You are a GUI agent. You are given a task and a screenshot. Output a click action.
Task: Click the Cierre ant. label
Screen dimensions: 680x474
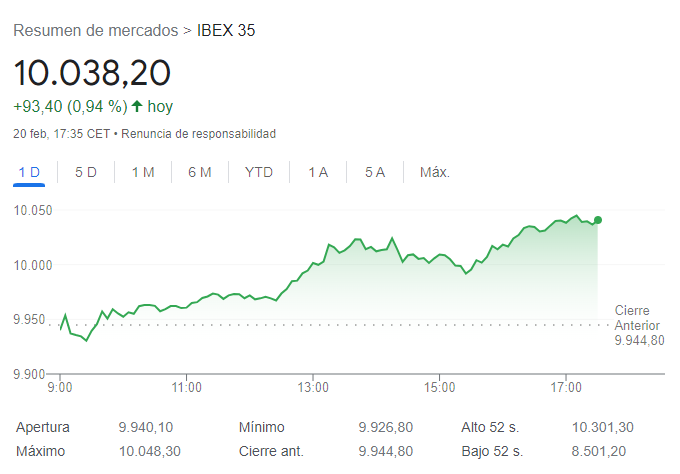(271, 451)
